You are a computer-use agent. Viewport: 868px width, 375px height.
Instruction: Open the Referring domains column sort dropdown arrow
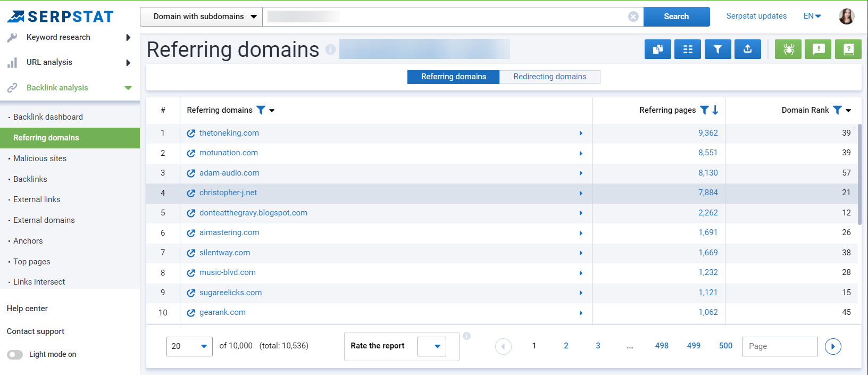[x=272, y=111]
